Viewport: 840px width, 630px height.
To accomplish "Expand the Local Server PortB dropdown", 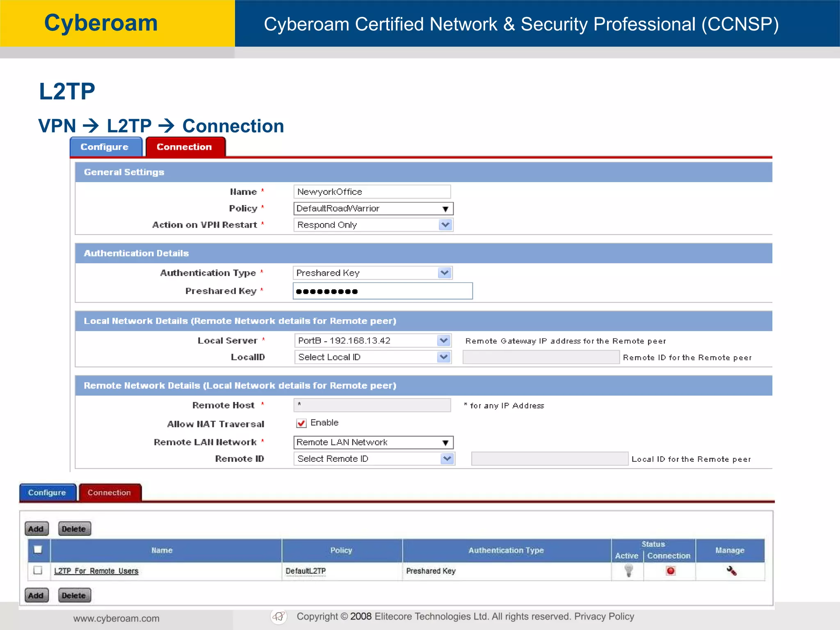I will pyautogui.click(x=373, y=340).
